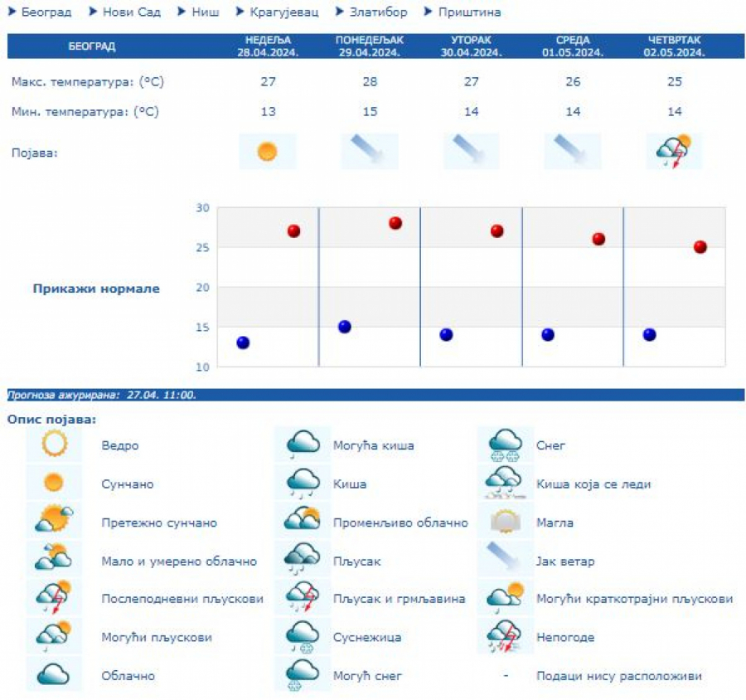Click Sunday's sunny weather icon
This screenshot has height=700, width=746.
[267, 152]
